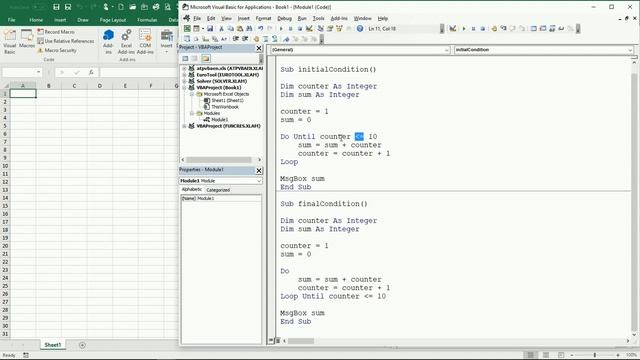Screen dimensions: 640x360
Task: Expand atpvbaen.xls project node
Action: pyautogui.click(x=184, y=69)
